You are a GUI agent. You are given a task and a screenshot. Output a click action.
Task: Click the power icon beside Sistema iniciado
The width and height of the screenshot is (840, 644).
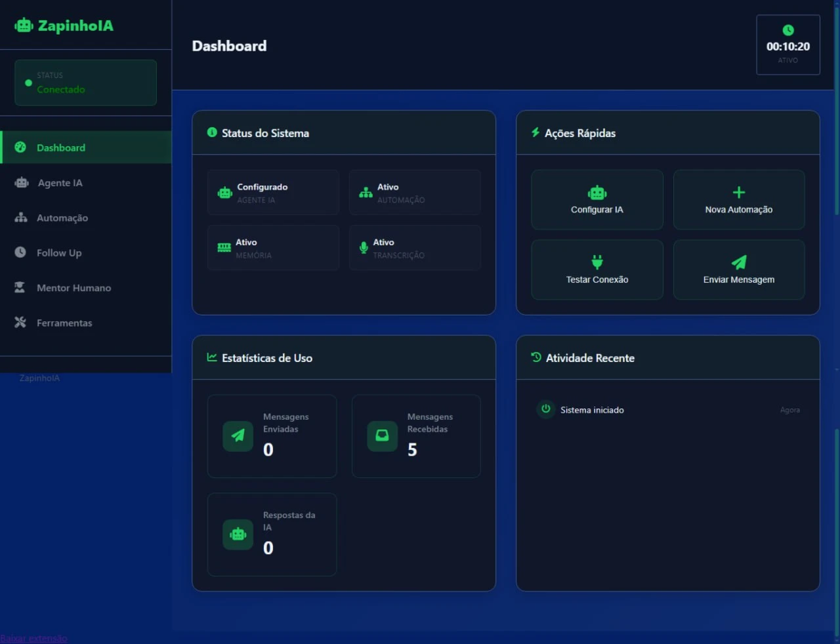click(545, 409)
